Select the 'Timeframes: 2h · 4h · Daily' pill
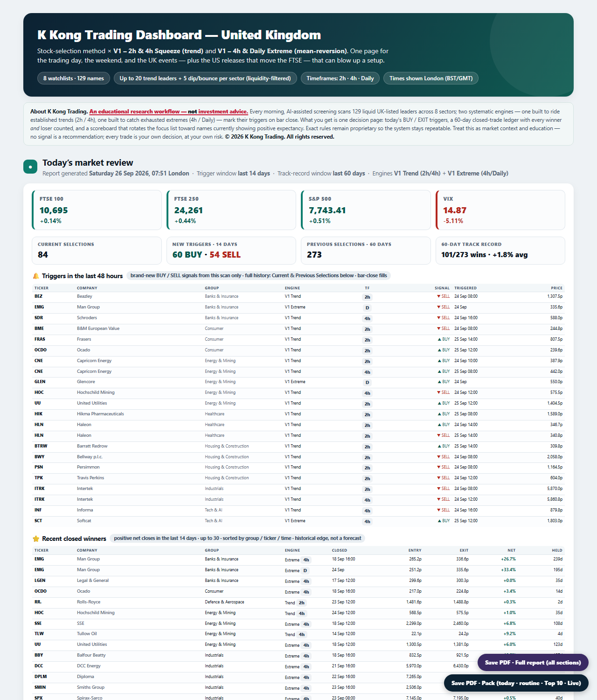597x700 pixels. click(340, 78)
